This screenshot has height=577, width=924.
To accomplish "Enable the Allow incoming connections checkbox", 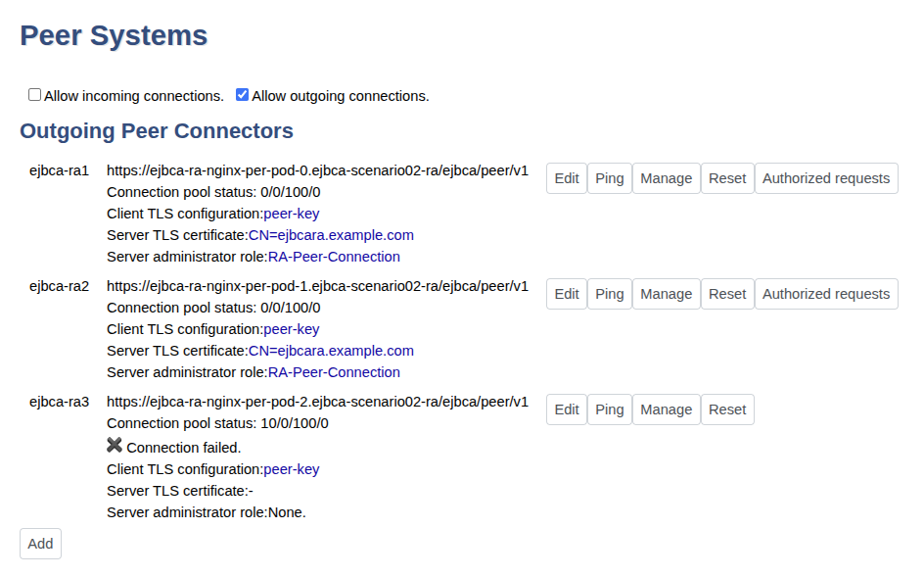I will pos(35,95).
